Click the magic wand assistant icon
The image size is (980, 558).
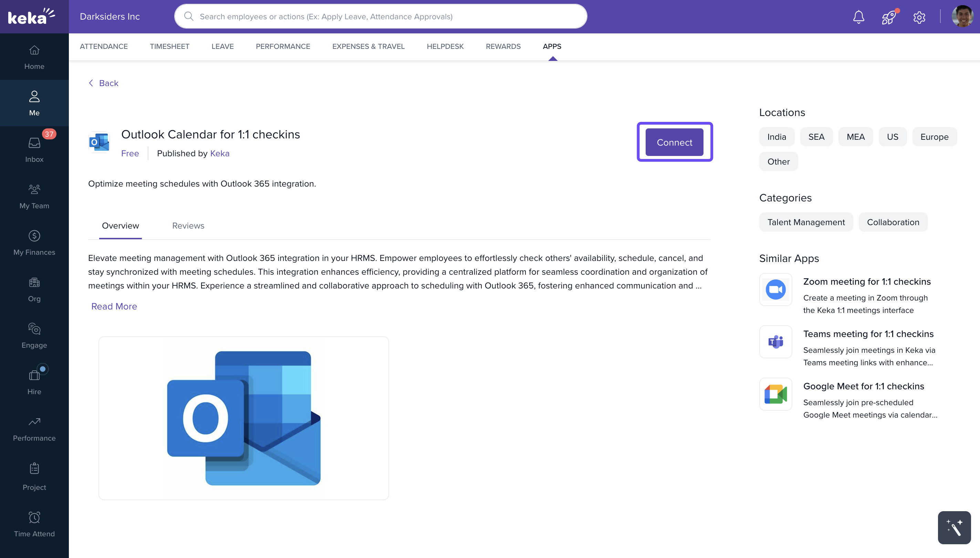pyautogui.click(x=954, y=527)
